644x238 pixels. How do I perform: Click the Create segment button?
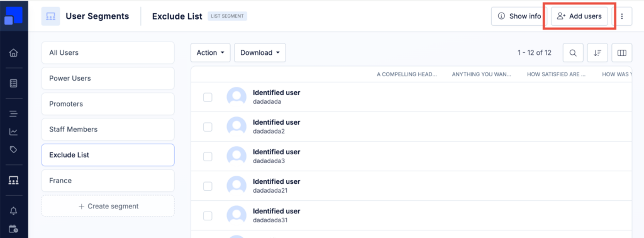(108, 206)
